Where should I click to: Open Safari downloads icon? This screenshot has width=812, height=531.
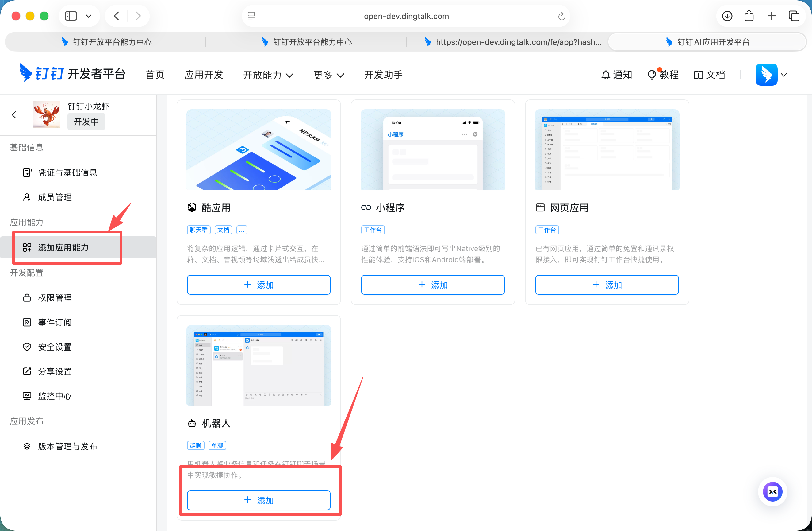point(727,16)
